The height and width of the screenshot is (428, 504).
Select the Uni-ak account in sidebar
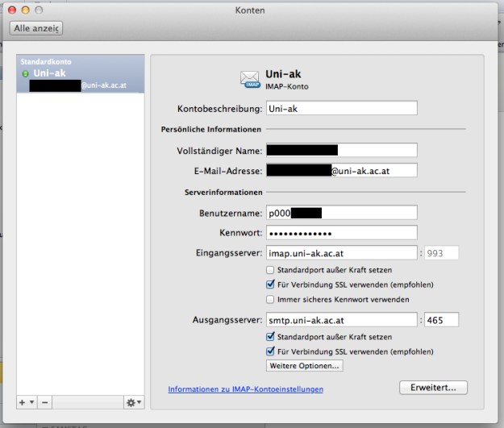pyautogui.click(x=81, y=74)
